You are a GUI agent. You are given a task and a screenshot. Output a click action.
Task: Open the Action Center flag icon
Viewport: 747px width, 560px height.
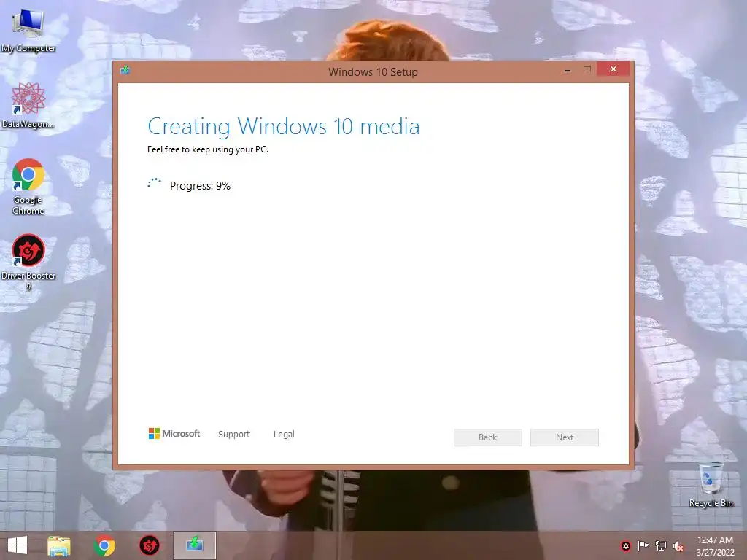click(x=643, y=546)
